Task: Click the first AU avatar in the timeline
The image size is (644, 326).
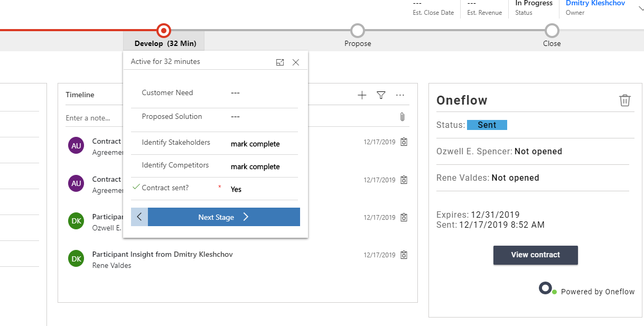Action: point(77,145)
